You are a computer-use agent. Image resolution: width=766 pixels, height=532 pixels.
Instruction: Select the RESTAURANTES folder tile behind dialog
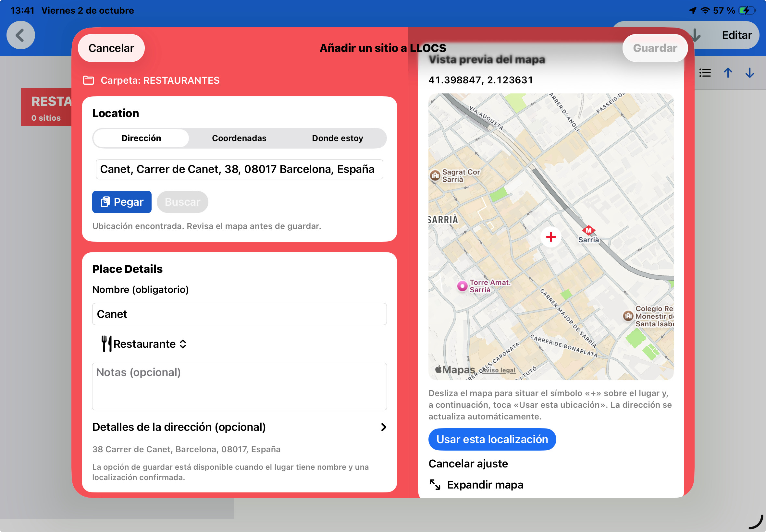tap(46, 107)
